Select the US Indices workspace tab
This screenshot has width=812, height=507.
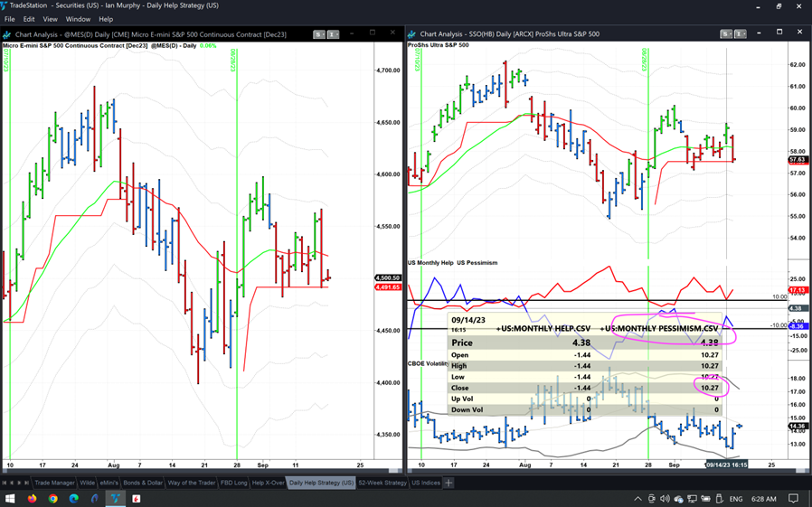[x=425, y=483]
